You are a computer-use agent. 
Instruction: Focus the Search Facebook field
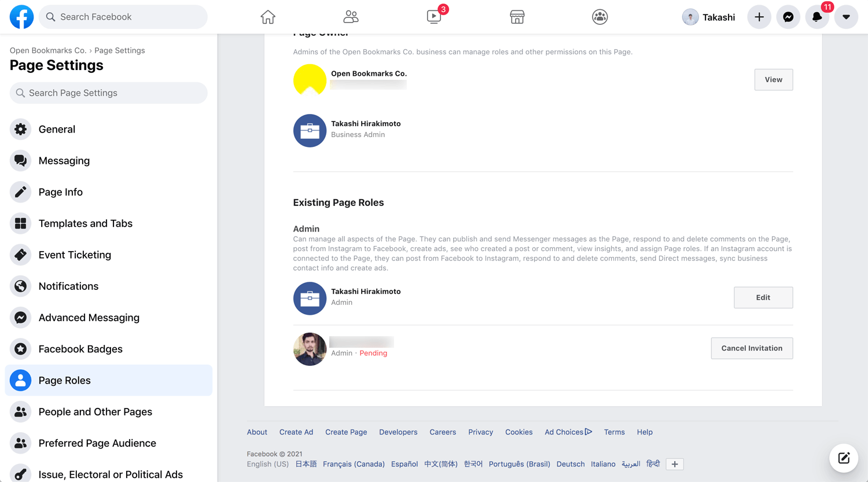click(x=124, y=17)
